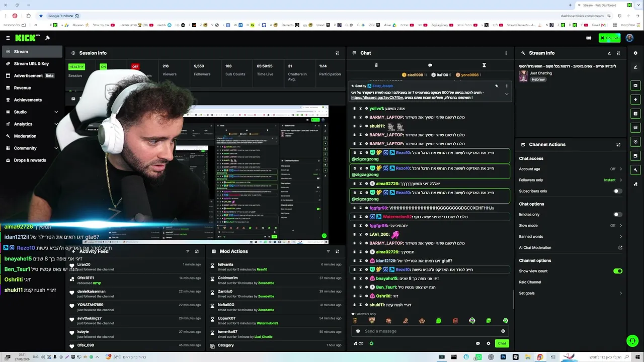Open the picture-in-picture icon in the top bar
Image resolution: width=644 pixels, height=362 pixels.
tap(589, 38)
